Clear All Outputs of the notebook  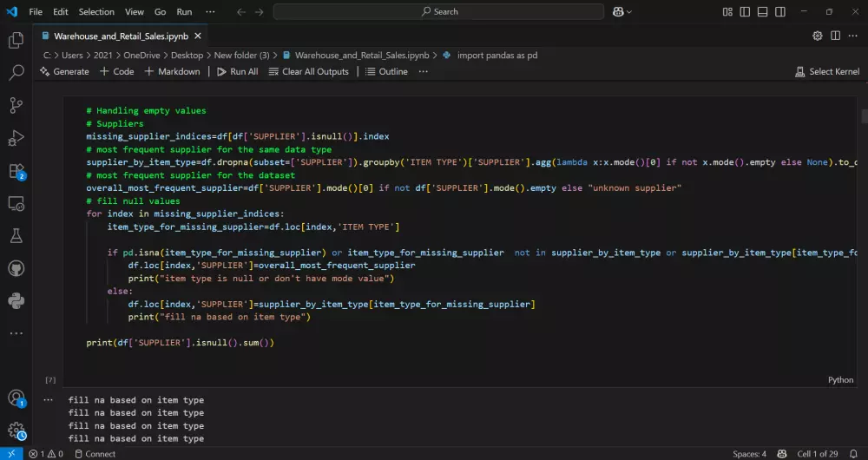pos(309,71)
